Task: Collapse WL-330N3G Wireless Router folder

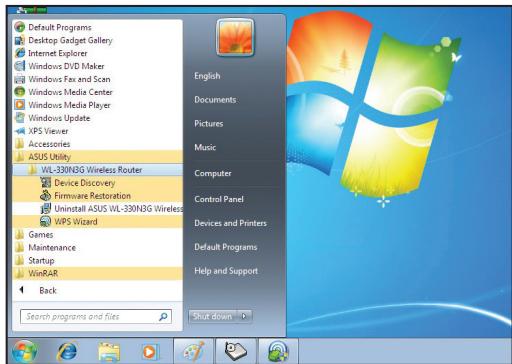Action: (97, 170)
